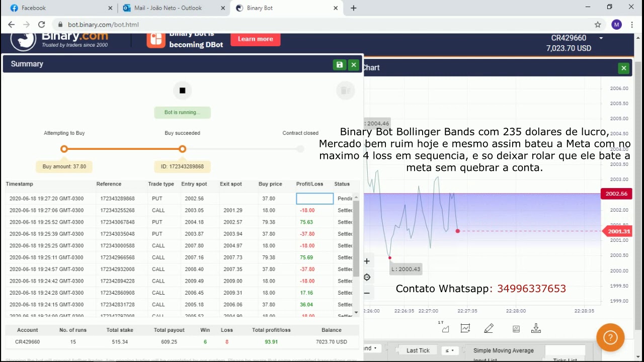Click the Contract closed progress node
Image resolution: width=644 pixels, height=362 pixels.
pyautogui.click(x=300, y=149)
